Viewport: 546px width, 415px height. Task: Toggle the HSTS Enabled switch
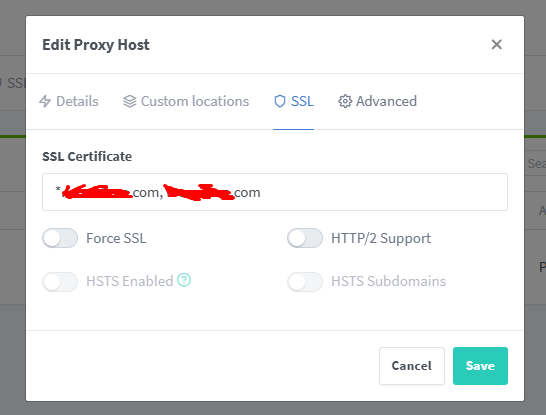60,282
